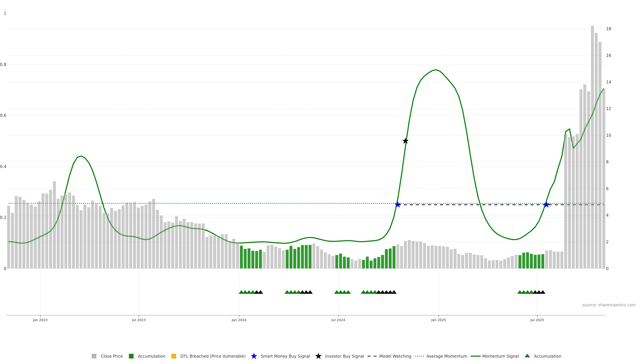Click the tallest gray price bar
Image resolution: width=644 pixels, height=362 pixels.
[x=592, y=150]
